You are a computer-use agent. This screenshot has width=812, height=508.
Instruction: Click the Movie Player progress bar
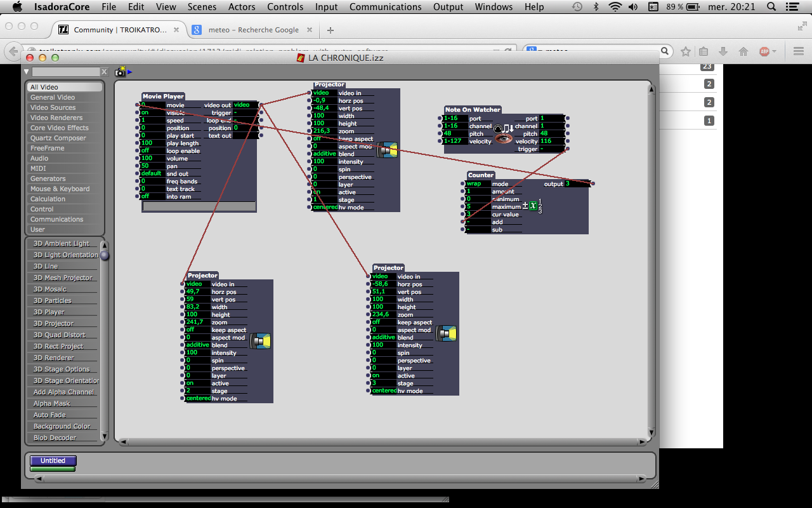199,206
